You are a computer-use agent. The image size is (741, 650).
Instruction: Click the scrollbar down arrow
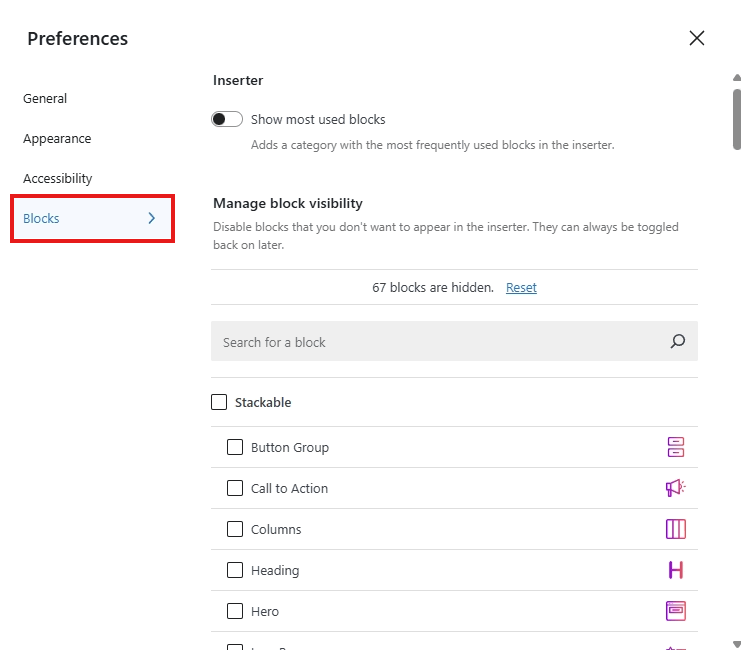737,644
